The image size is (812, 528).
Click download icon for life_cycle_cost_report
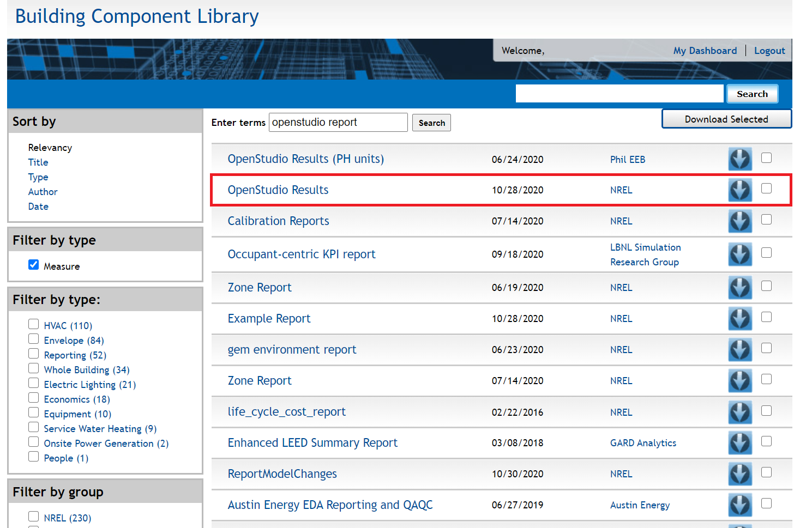(x=740, y=412)
